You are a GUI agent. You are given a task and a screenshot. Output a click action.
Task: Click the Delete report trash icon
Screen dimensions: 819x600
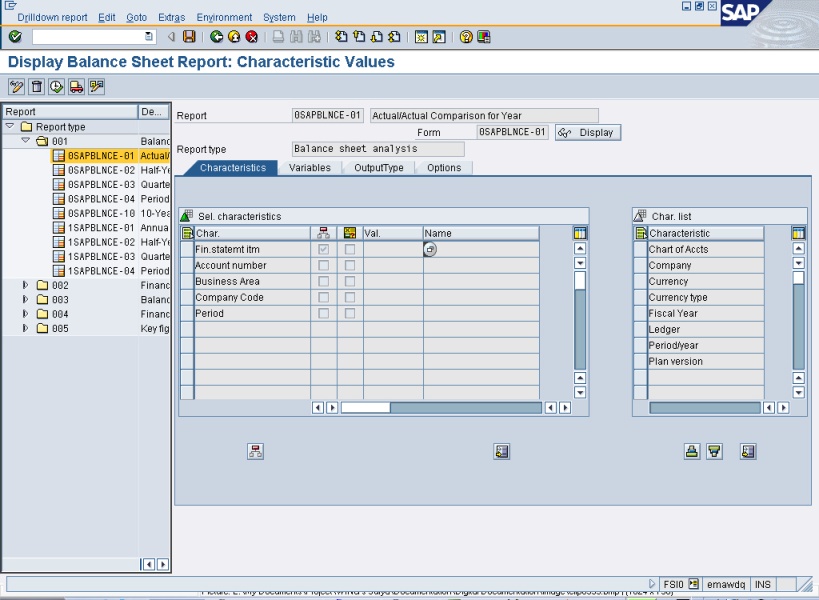click(37, 87)
